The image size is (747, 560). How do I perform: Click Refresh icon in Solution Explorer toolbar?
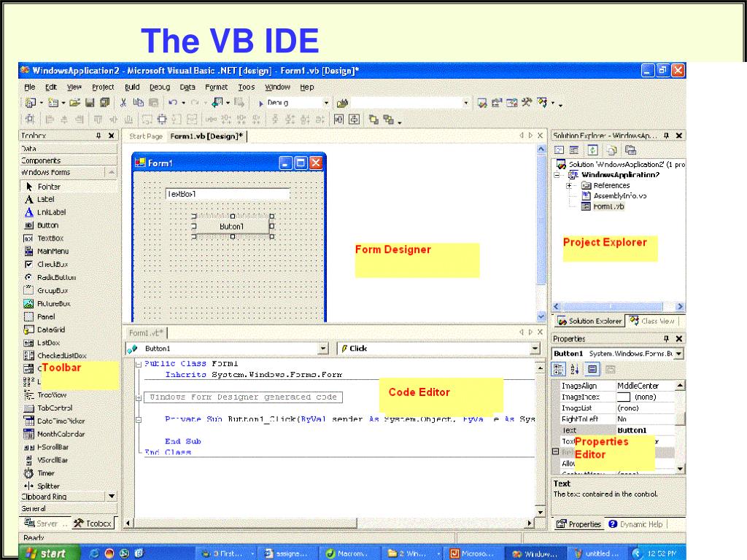[x=592, y=150]
